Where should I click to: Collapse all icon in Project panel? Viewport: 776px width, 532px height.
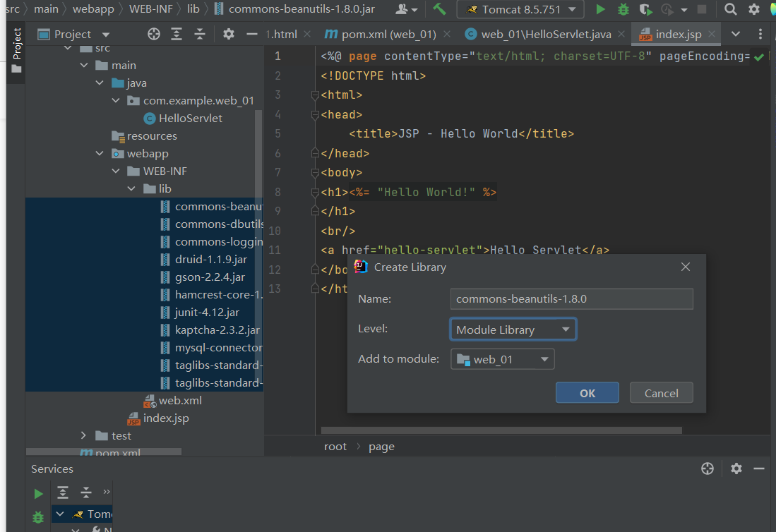(199, 34)
